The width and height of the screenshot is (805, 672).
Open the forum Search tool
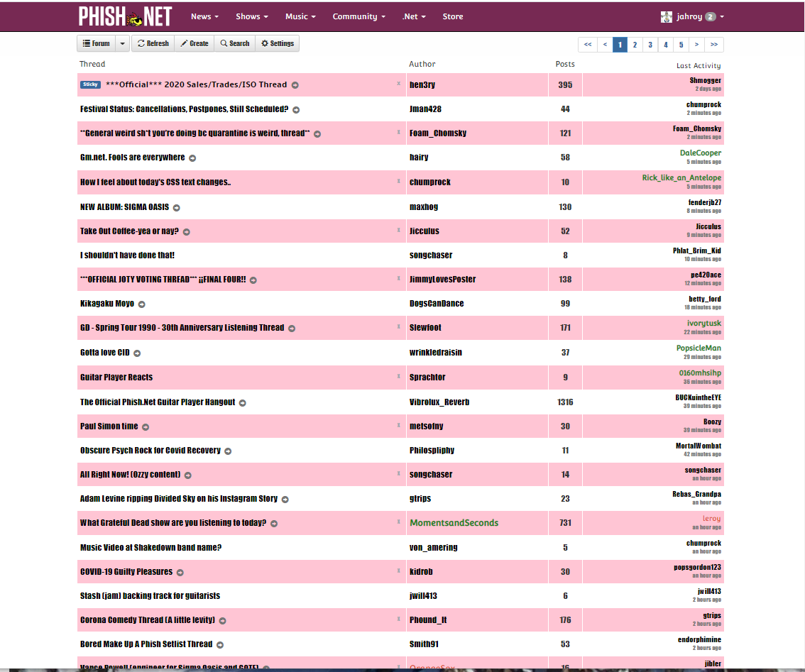pyautogui.click(x=234, y=43)
